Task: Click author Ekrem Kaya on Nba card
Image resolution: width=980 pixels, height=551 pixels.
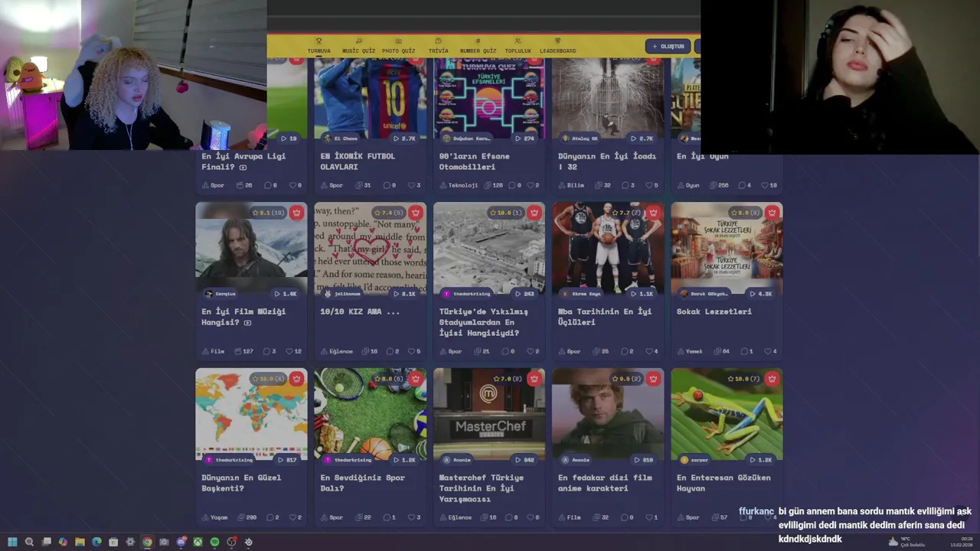Action: click(582, 294)
